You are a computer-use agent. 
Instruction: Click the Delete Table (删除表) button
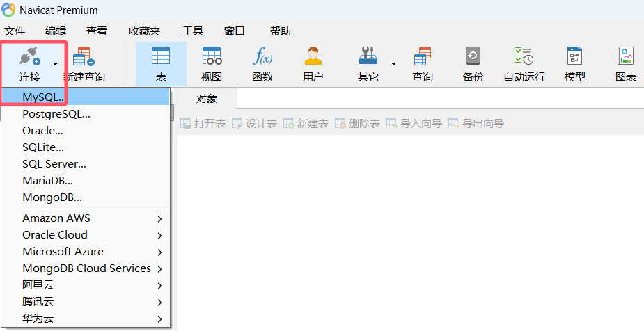357,124
